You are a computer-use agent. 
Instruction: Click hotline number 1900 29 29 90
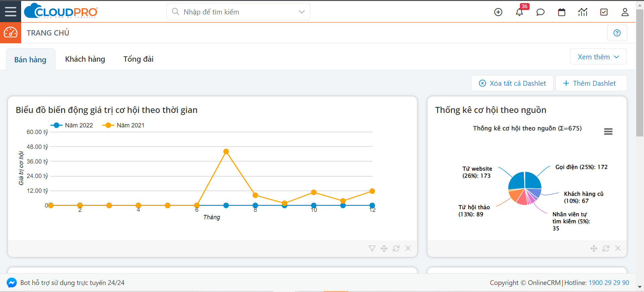[609, 283]
